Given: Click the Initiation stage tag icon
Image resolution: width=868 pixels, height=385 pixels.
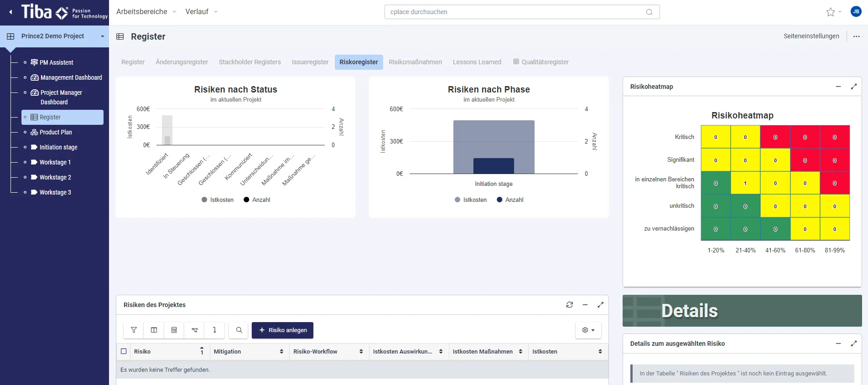Looking at the screenshot, I should click(x=34, y=147).
